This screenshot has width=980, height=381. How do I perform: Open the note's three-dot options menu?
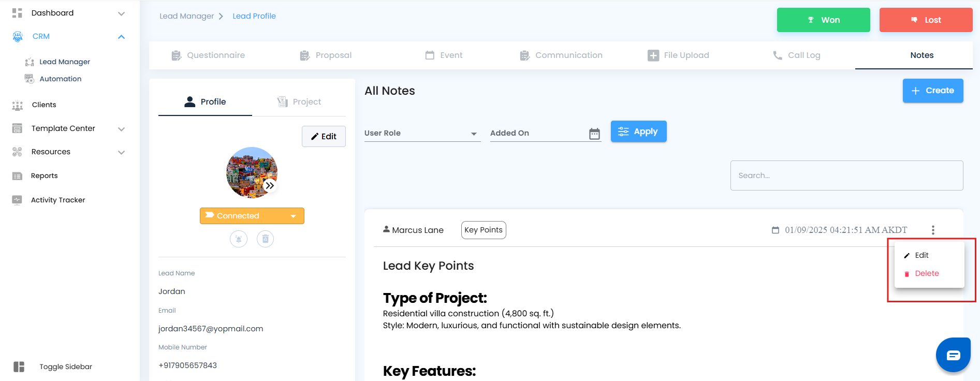[x=933, y=230]
